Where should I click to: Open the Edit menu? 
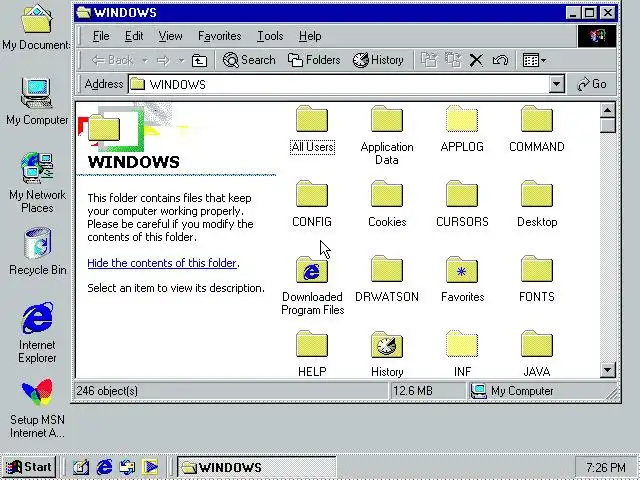click(134, 36)
